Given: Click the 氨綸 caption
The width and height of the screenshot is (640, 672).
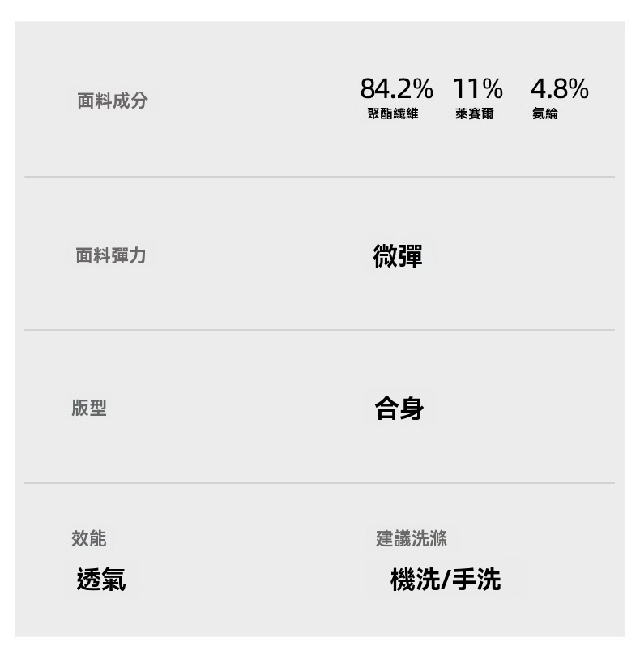Looking at the screenshot, I should [544, 114].
